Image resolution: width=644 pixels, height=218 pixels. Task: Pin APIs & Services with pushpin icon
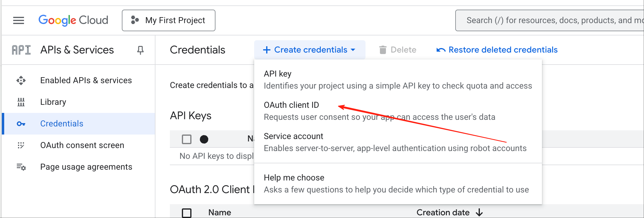pyautogui.click(x=140, y=50)
